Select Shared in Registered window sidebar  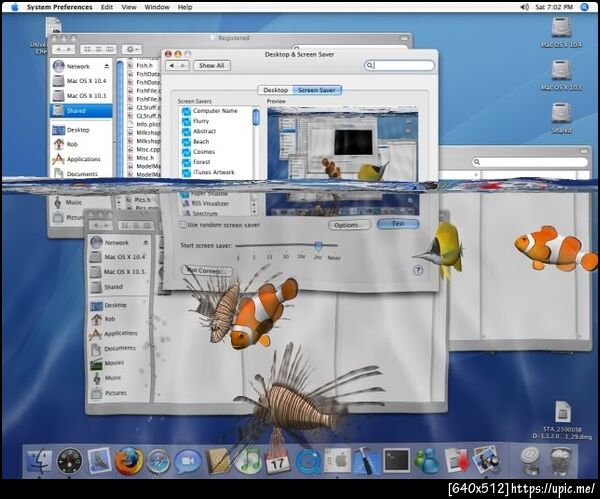click(x=81, y=111)
